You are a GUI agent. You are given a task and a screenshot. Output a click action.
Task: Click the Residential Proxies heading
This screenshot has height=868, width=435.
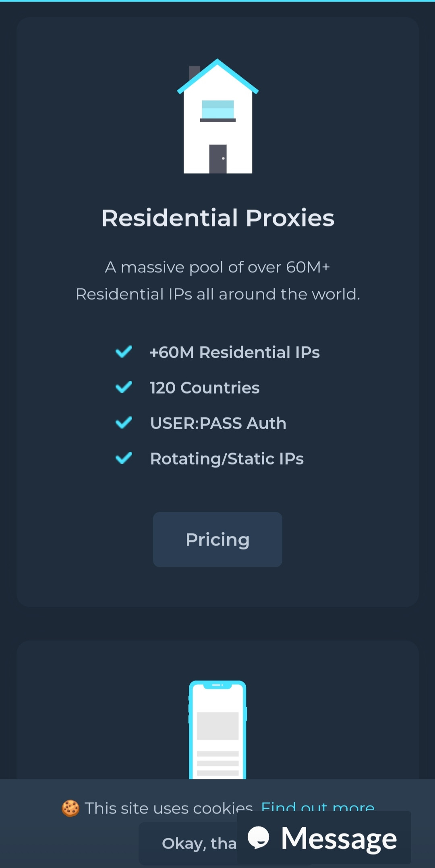(217, 218)
